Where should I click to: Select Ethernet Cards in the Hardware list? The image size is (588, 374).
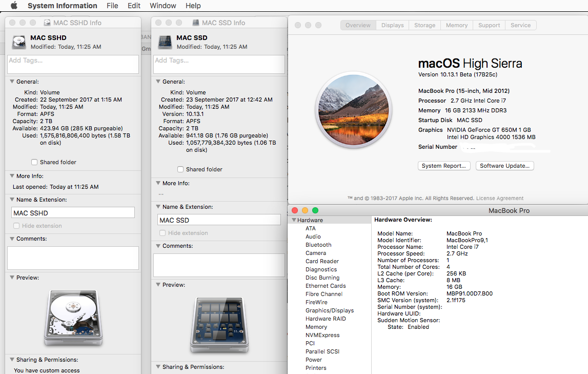pyautogui.click(x=326, y=286)
